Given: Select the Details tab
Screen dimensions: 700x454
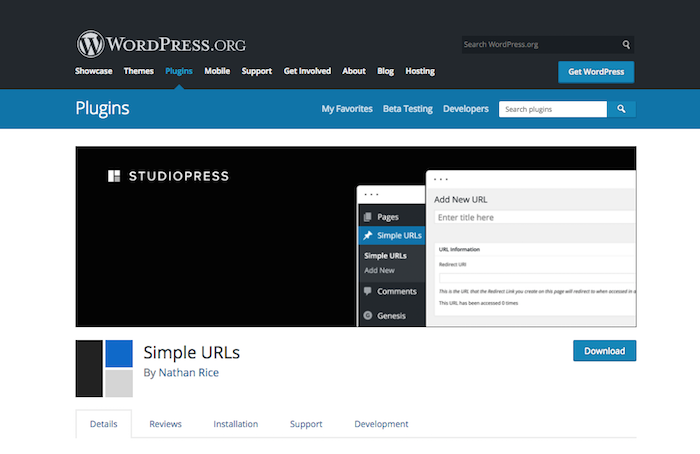Looking at the screenshot, I should 104,424.
